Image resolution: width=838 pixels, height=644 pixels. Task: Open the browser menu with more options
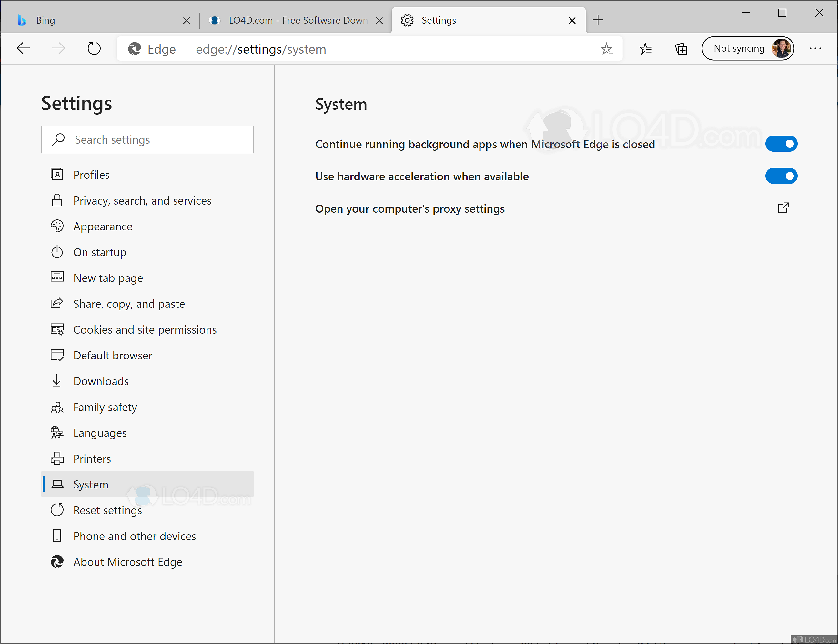(x=815, y=48)
